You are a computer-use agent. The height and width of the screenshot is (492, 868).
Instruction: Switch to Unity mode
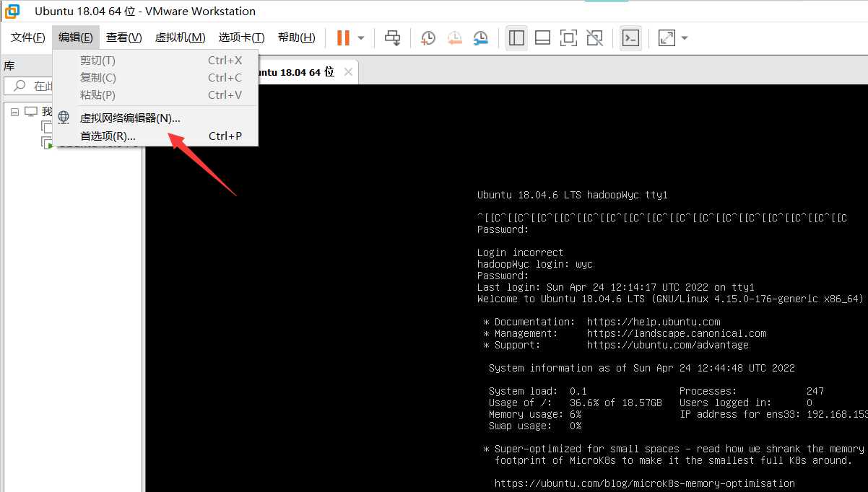coord(594,38)
